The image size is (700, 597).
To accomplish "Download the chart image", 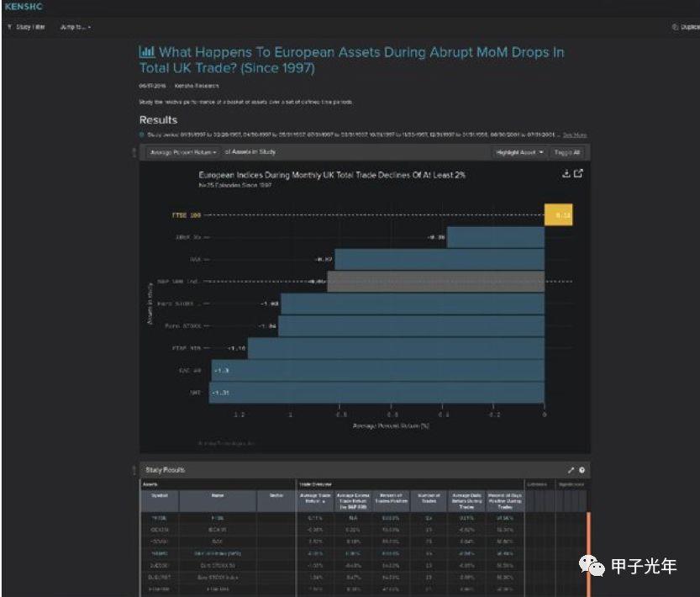I will point(566,173).
